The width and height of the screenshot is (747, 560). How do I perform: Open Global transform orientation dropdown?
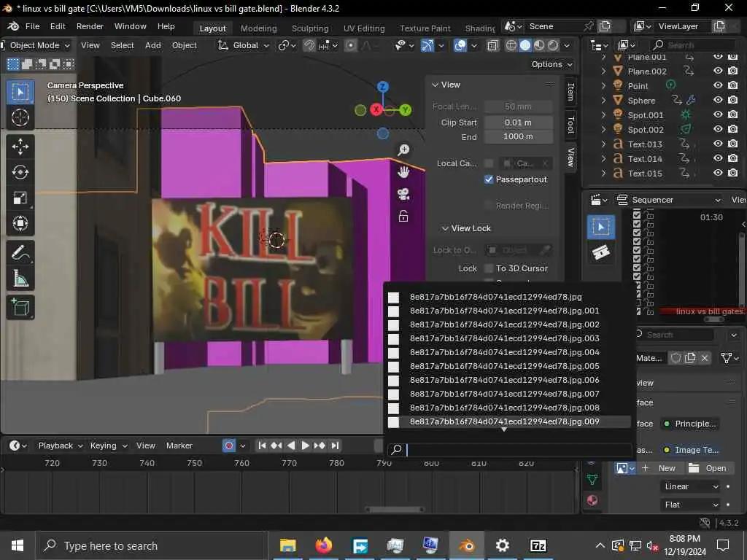pyautogui.click(x=244, y=45)
